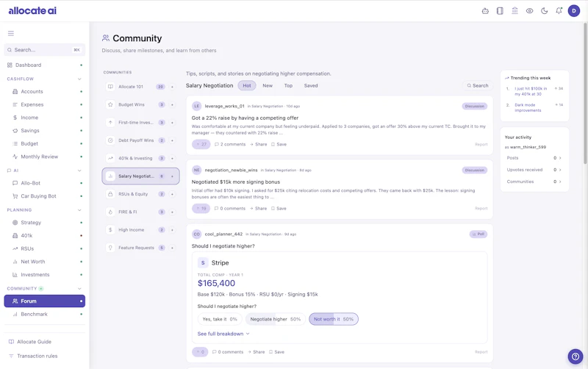Click the notebook icon in top bar
The image size is (588, 369).
tap(500, 11)
